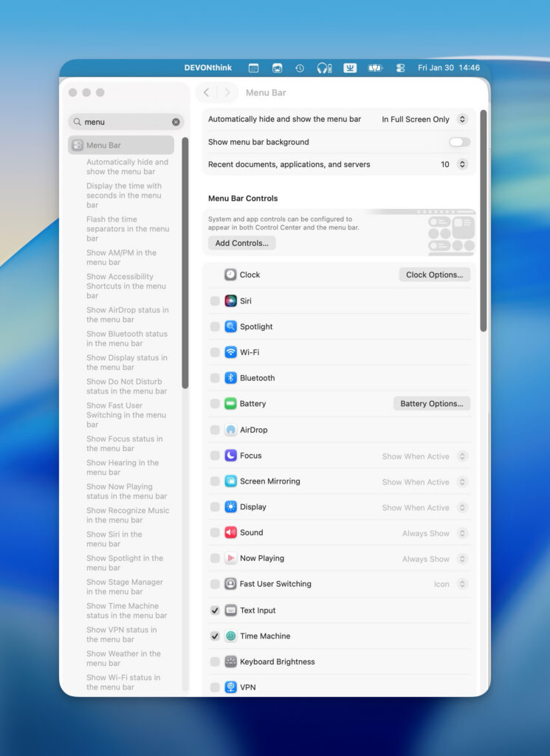Open the Sound Always Show dropdown

(462, 533)
